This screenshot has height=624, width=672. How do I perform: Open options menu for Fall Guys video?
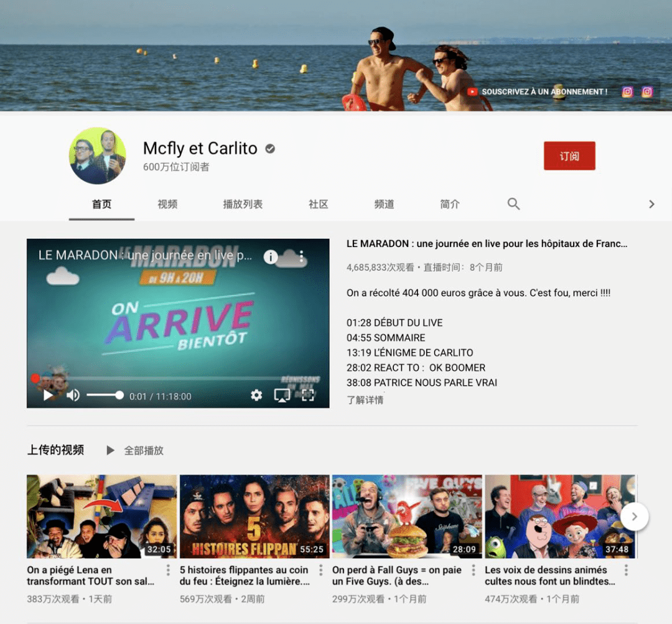click(x=473, y=570)
